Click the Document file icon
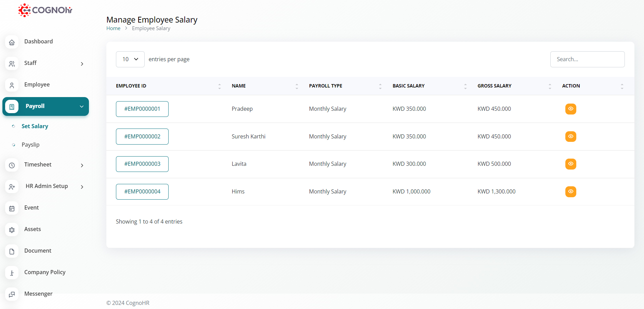 (x=12, y=251)
